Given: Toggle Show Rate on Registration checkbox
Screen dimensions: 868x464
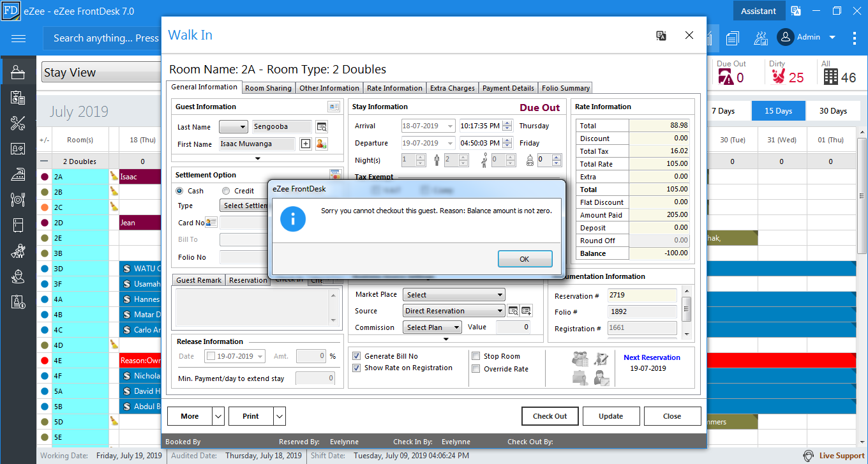Looking at the screenshot, I should [357, 368].
